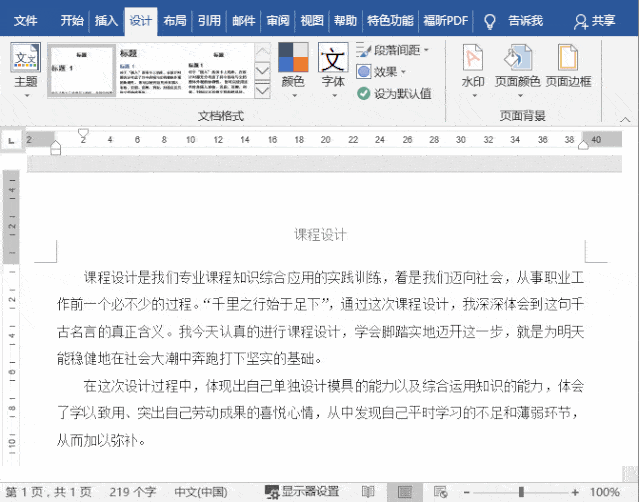
Task: Switch to read mode view icon
Action: point(368,492)
